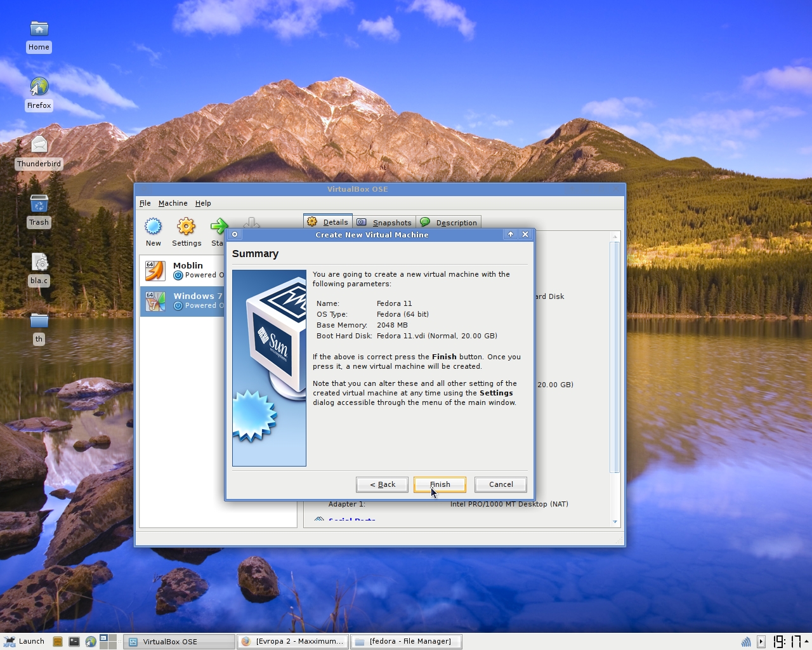Switch to the Snapshots tab
Image resolution: width=812 pixels, height=650 pixels.
point(384,223)
